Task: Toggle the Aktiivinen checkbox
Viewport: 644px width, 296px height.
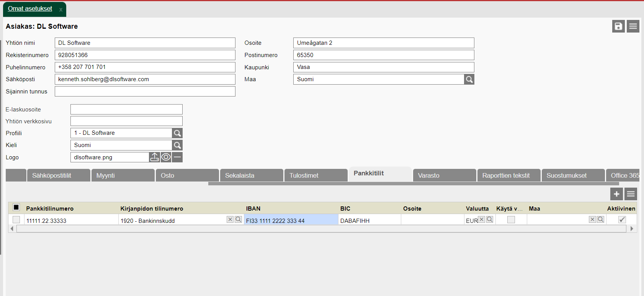Action: click(622, 219)
